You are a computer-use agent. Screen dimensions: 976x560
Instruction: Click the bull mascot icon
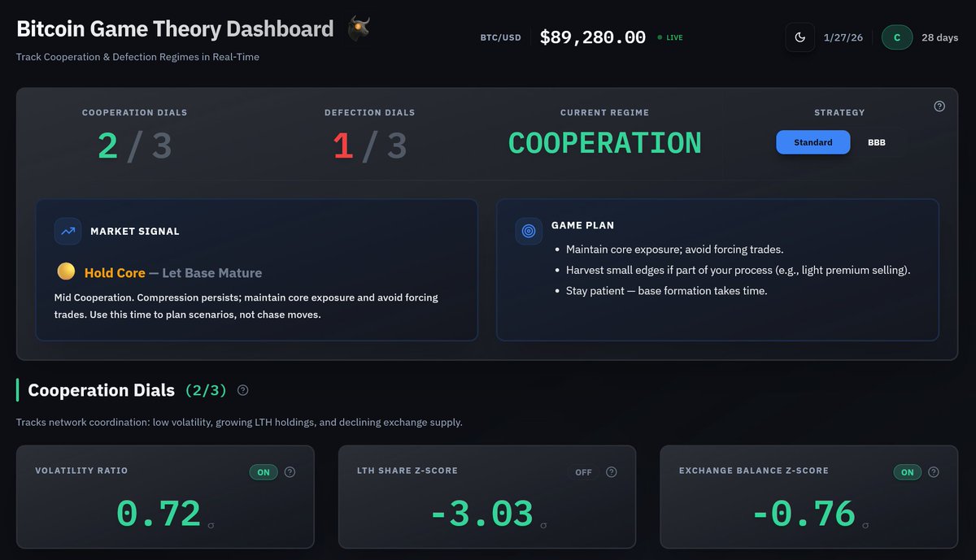tap(359, 28)
